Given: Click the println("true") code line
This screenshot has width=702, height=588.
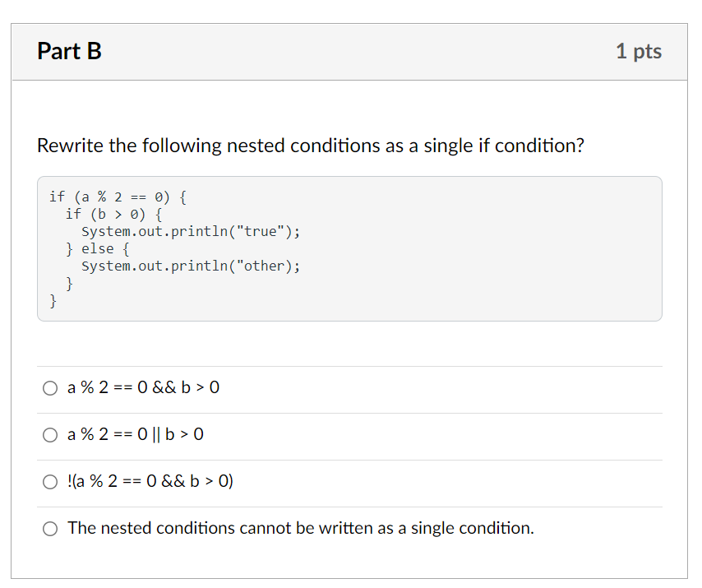Looking at the screenshot, I should click(191, 232).
